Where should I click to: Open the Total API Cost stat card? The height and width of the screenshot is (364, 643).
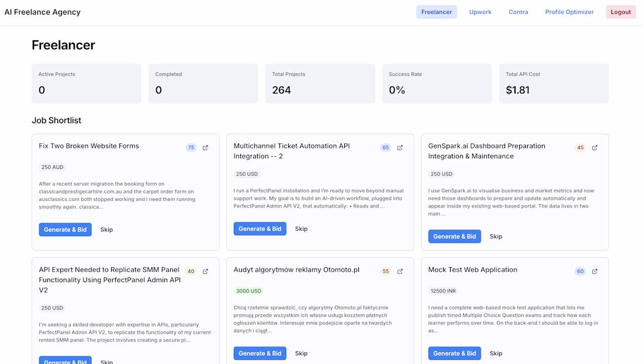(553, 84)
